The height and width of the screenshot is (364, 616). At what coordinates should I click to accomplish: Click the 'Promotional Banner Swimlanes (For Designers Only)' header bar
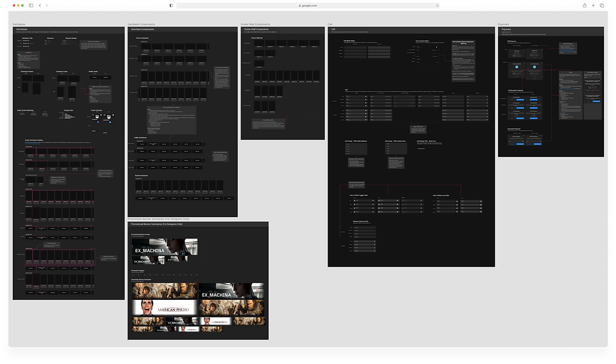198,224
